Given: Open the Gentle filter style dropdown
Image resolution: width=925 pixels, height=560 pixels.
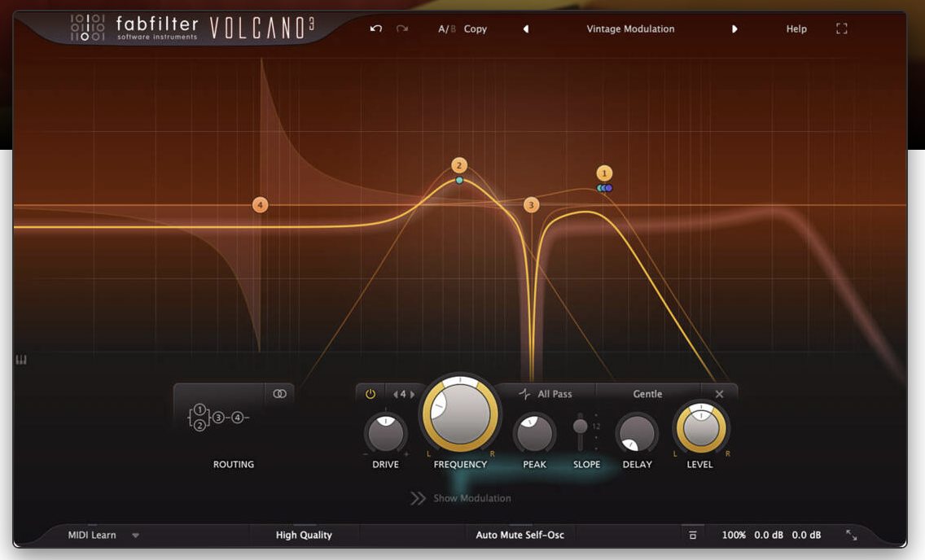Looking at the screenshot, I should [x=647, y=394].
